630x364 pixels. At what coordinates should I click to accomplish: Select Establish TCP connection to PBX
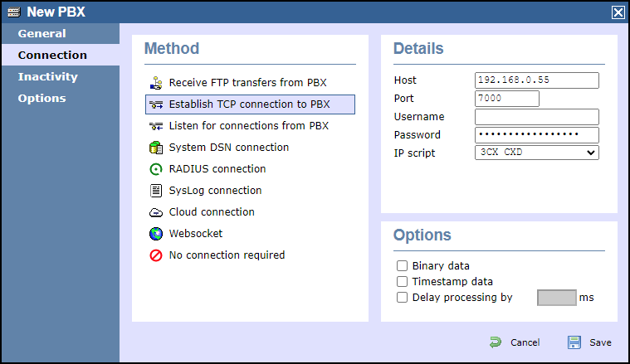[x=249, y=104]
